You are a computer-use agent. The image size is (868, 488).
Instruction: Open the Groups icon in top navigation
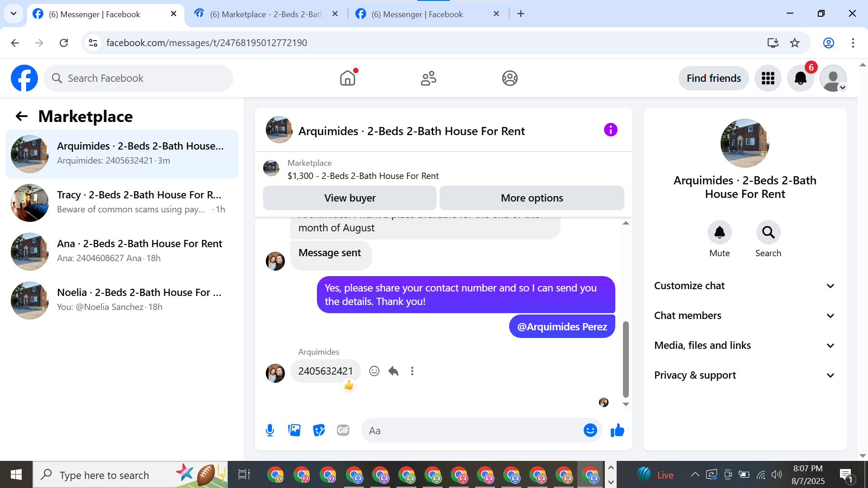[x=509, y=78]
